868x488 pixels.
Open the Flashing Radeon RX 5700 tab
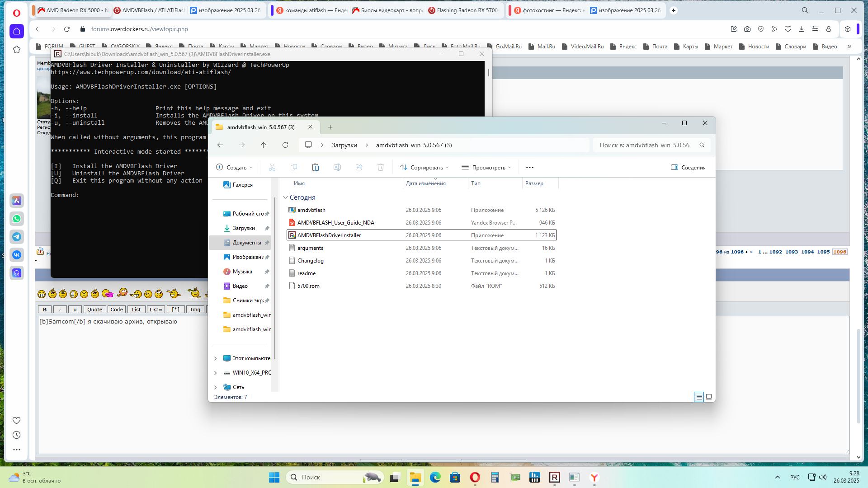point(463,10)
